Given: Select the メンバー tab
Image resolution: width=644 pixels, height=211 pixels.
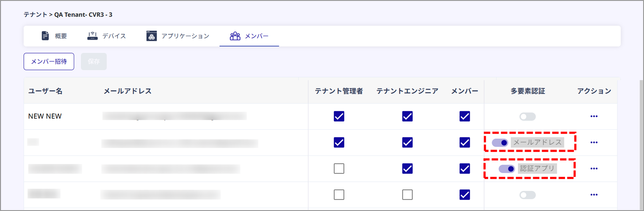Looking at the screenshot, I should [249, 36].
